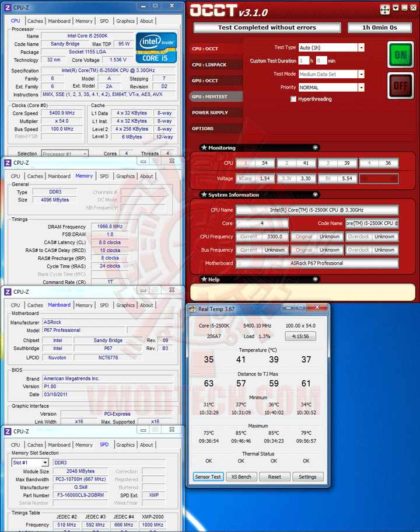Screen dimensions: 420x532
Task: Collapse the Help section in OCCT
Action: (315, 279)
